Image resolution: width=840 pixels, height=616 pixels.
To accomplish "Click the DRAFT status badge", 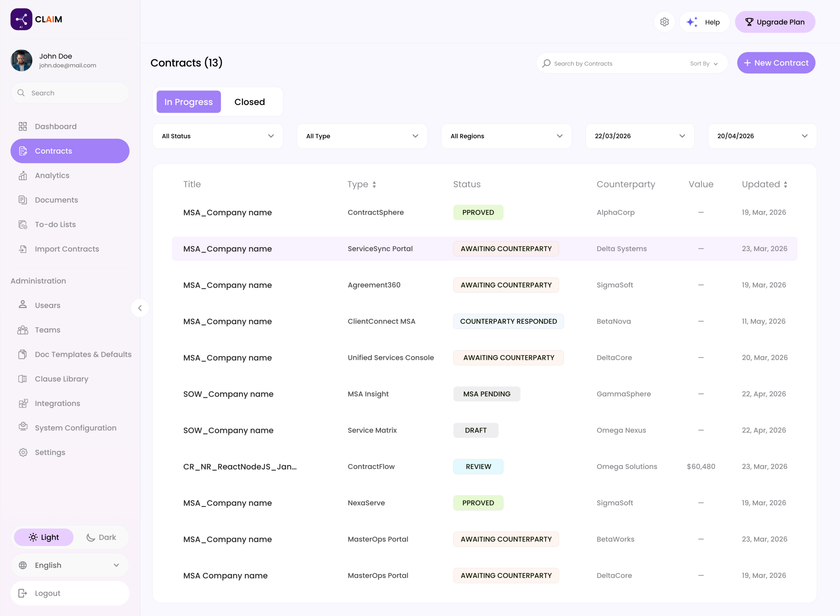I will (x=476, y=430).
